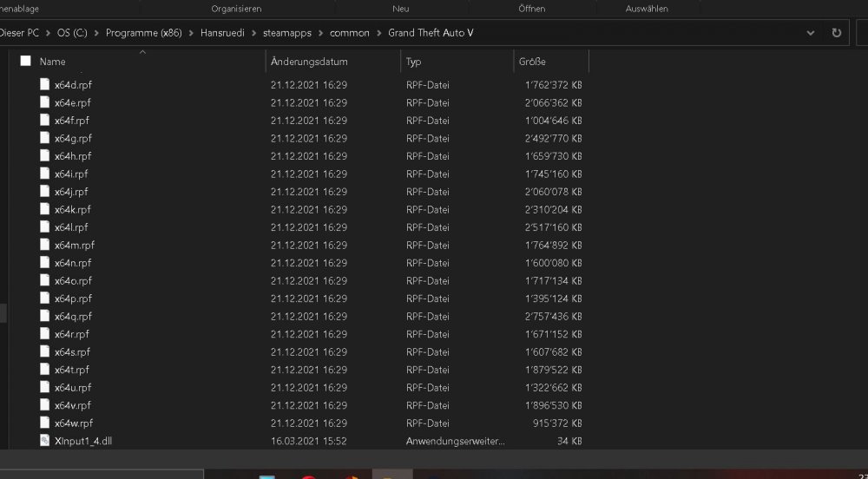This screenshot has height=479, width=868.
Task: Click the file icon of x64d.rpf
Action: 45,85
